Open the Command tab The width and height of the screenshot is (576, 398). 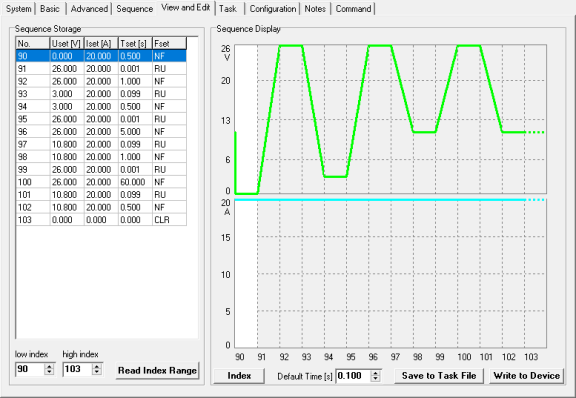pos(353,9)
